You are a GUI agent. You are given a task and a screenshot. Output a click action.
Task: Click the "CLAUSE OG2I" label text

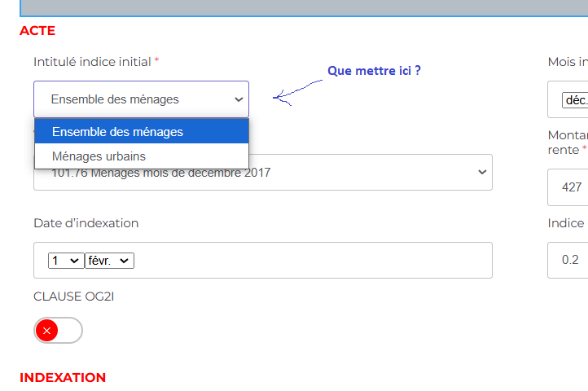pyautogui.click(x=73, y=297)
